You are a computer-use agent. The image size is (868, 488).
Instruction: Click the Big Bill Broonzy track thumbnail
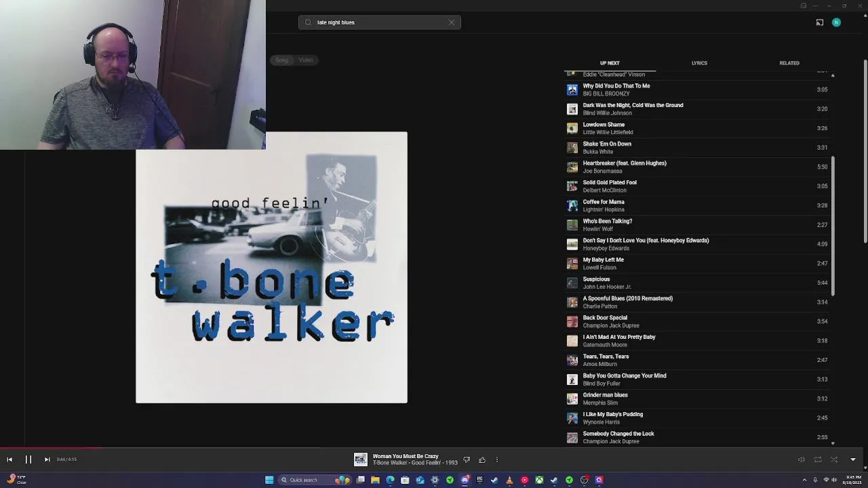(x=572, y=89)
